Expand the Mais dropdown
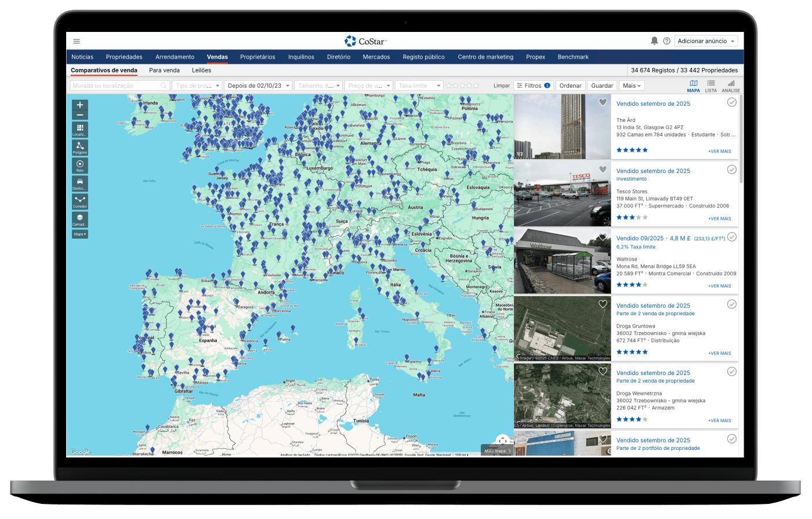This screenshot has height=519, width=812. click(x=632, y=86)
